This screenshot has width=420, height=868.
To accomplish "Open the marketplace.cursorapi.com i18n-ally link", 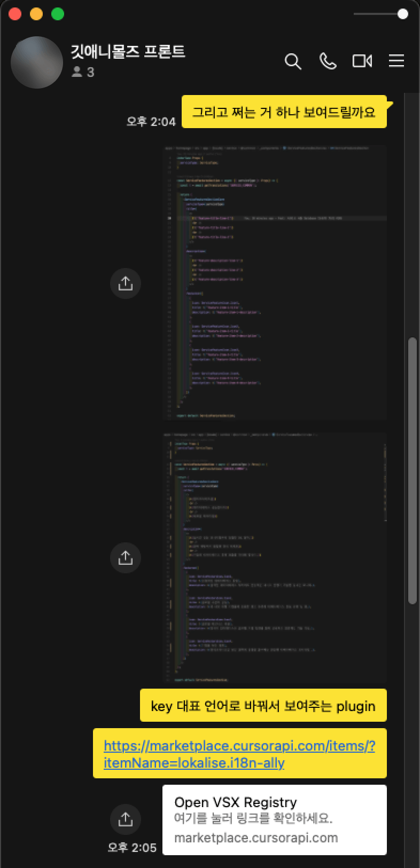I will coord(239,754).
